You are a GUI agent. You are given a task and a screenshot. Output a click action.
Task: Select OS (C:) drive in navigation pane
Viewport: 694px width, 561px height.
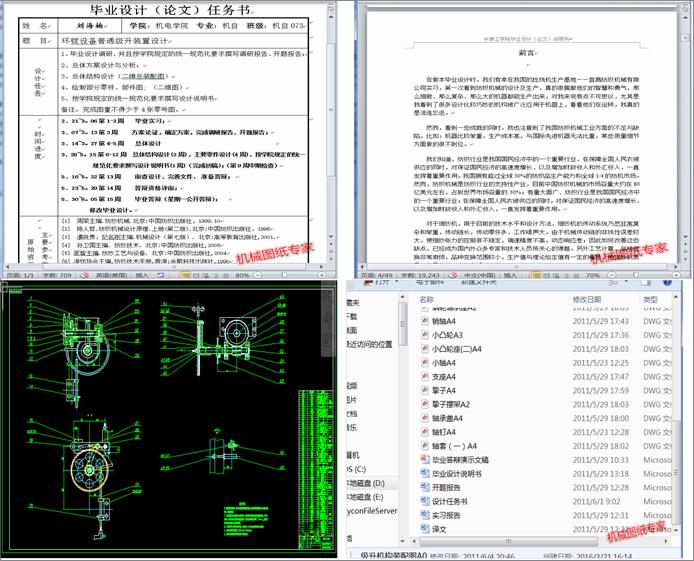(356, 469)
